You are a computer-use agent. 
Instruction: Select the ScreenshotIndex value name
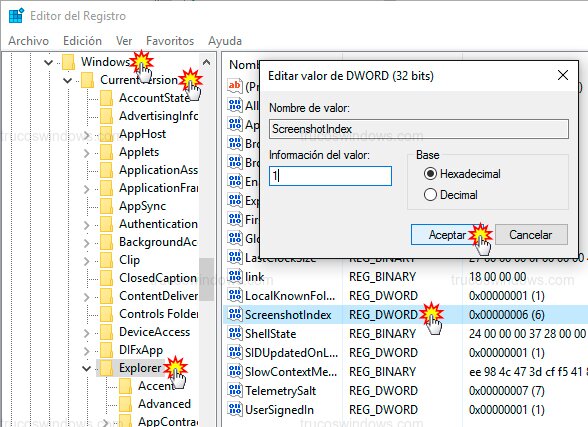(x=288, y=315)
